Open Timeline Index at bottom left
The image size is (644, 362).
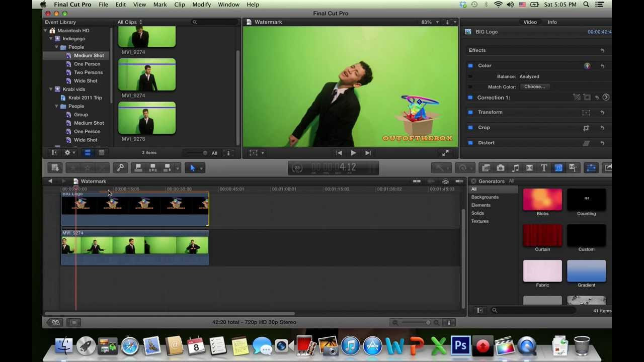[73, 322]
